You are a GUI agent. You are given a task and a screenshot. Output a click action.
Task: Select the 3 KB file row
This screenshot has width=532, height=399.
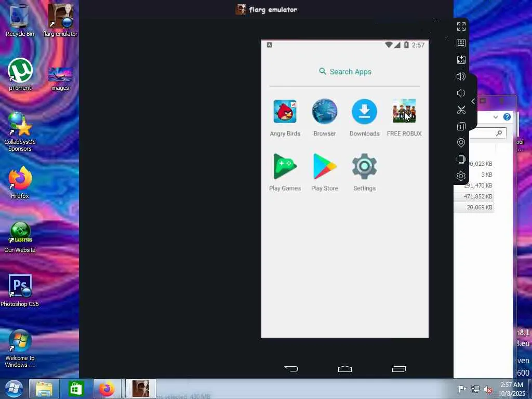click(x=474, y=175)
